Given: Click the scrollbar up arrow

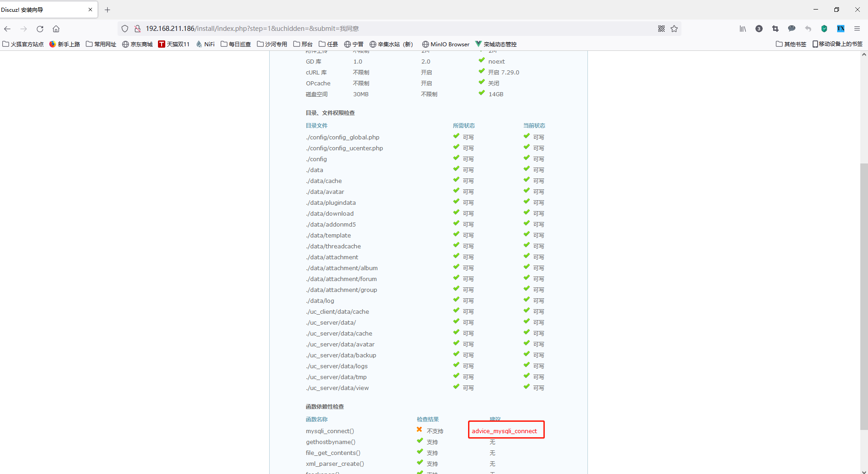Looking at the screenshot, I should 864,54.
